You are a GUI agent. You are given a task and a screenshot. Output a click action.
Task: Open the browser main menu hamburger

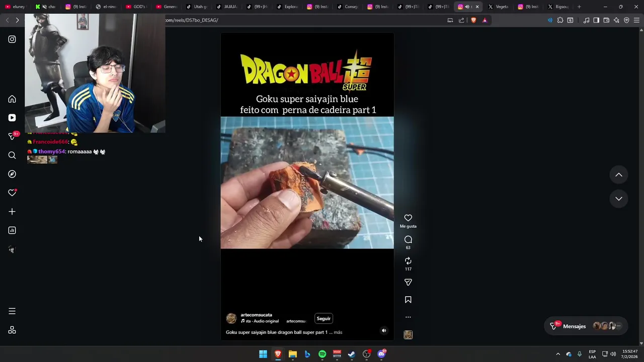click(636, 20)
